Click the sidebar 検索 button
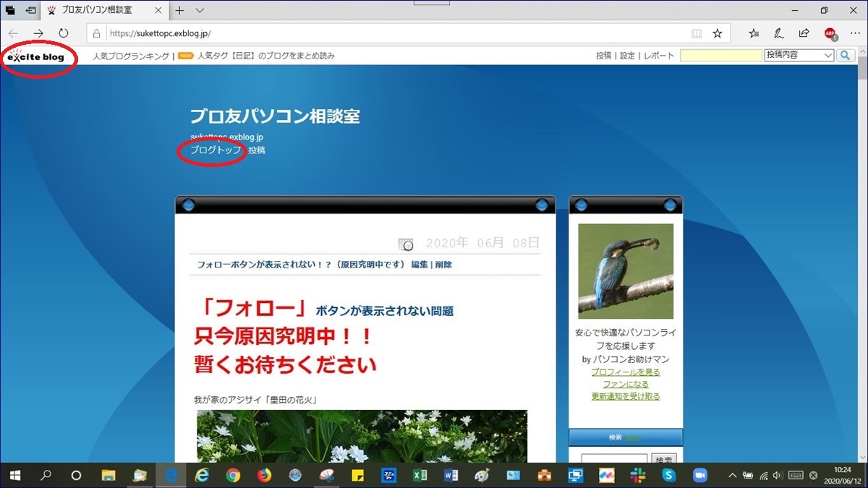This screenshot has height=488, width=868. click(x=664, y=458)
